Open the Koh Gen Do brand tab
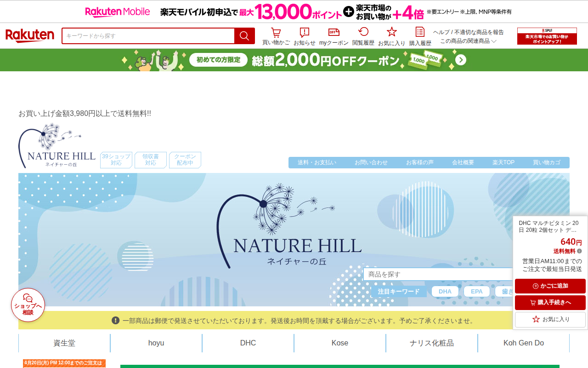 coord(524,343)
